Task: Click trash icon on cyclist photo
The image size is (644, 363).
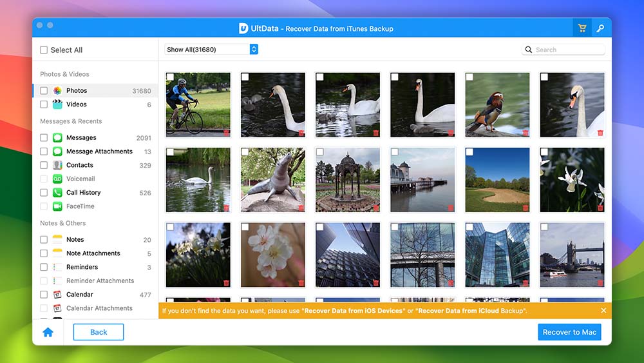Action: pyautogui.click(x=226, y=133)
